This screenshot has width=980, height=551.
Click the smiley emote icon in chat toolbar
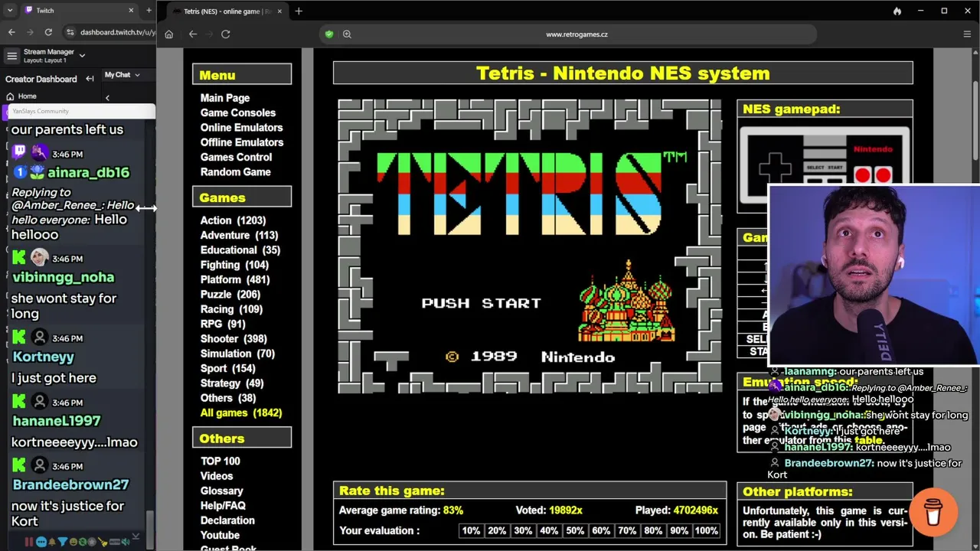(73, 542)
